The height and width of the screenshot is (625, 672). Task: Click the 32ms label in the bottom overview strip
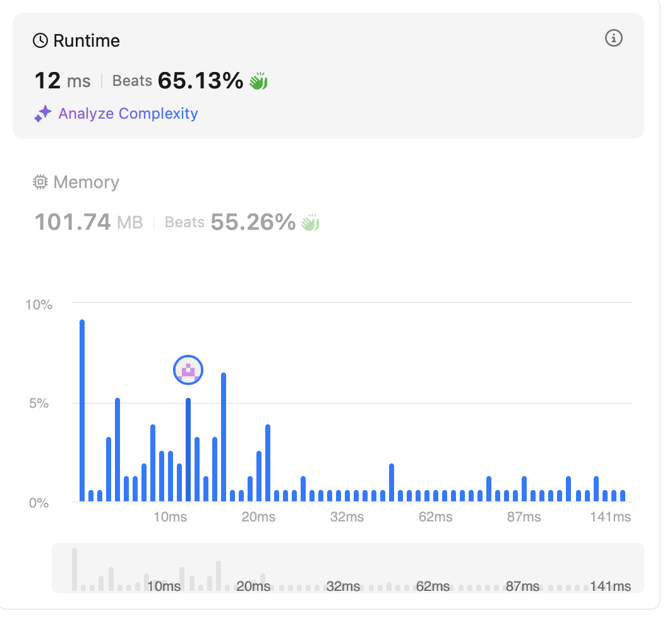(343, 586)
